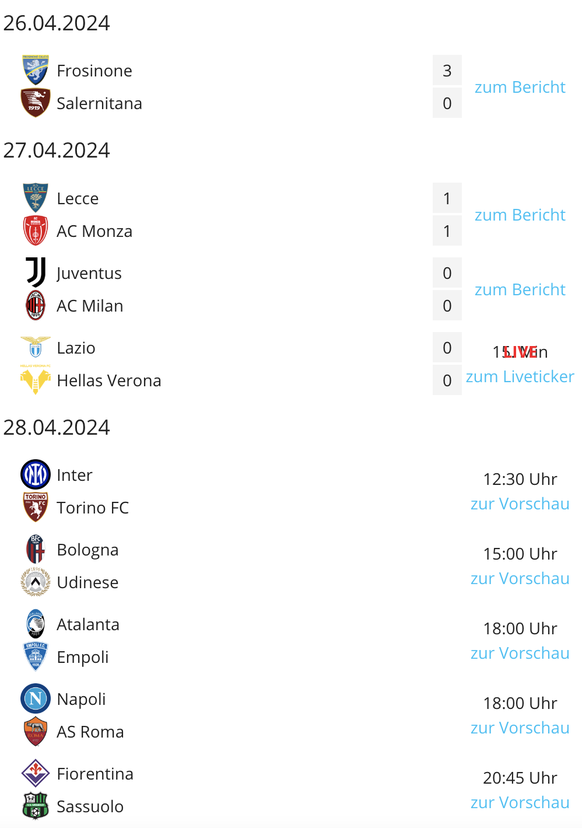Open Liveticker for Lazio vs Hellas Verona
Screen dimensions: 582x828
click(x=520, y=377)
